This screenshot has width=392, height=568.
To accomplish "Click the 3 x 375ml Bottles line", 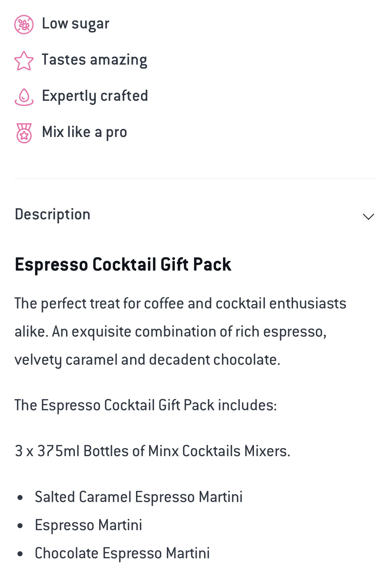I will pos(152,451).
